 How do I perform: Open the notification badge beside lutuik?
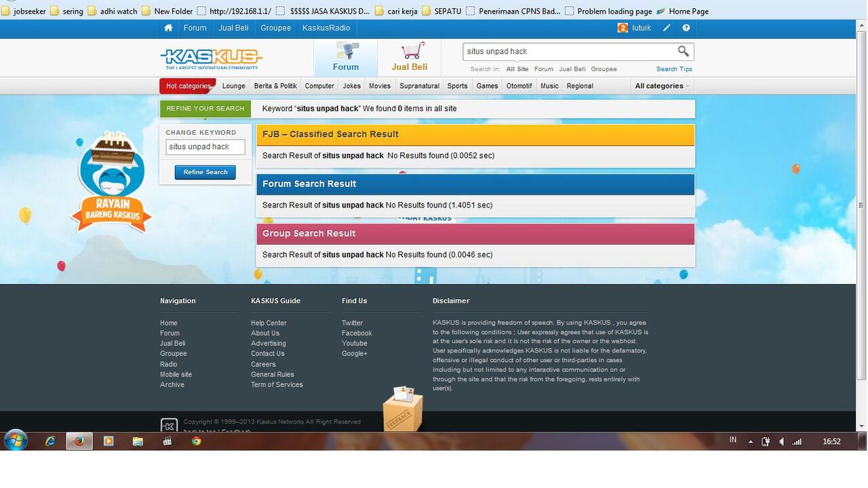click(x=623, y=28)
